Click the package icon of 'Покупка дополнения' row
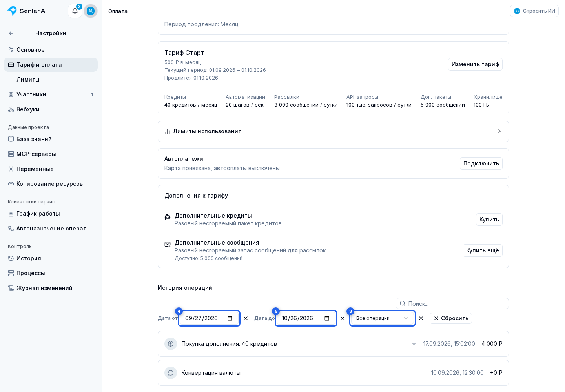565x392 pixels. pos(171,344)
